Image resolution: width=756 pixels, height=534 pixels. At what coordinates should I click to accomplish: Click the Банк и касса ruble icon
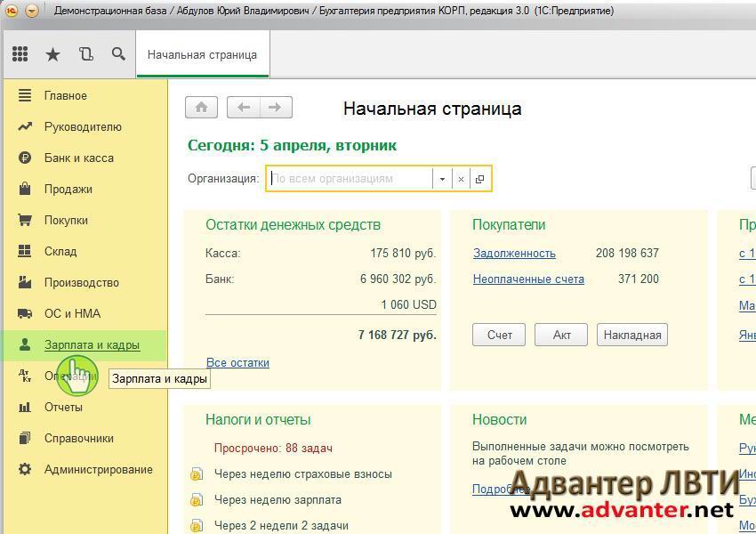tap(25, 158)
